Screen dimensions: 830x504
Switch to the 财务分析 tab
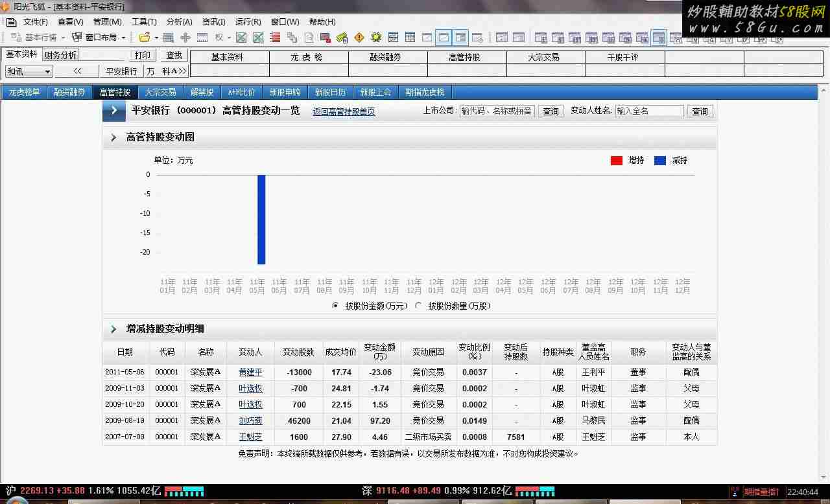coord(60,55)
